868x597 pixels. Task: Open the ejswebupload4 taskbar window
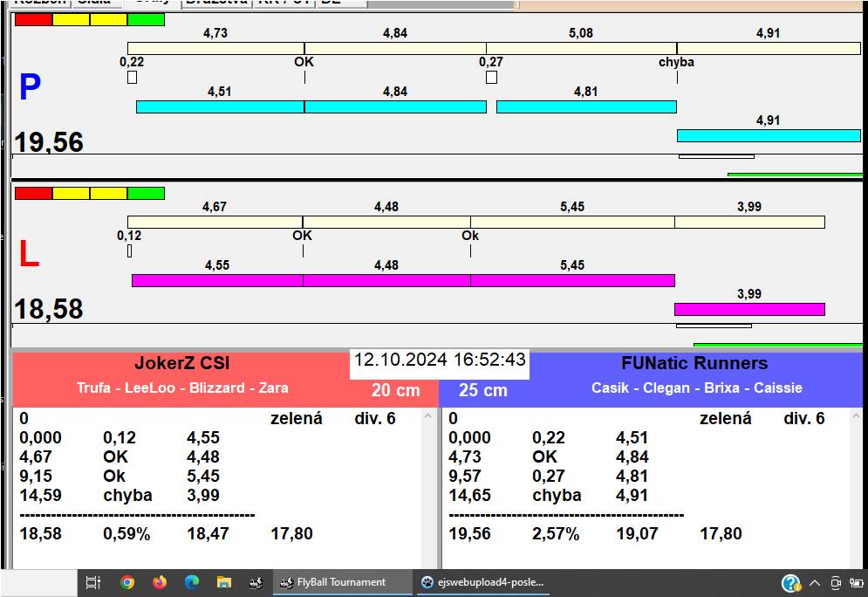(x=482, y=582)
